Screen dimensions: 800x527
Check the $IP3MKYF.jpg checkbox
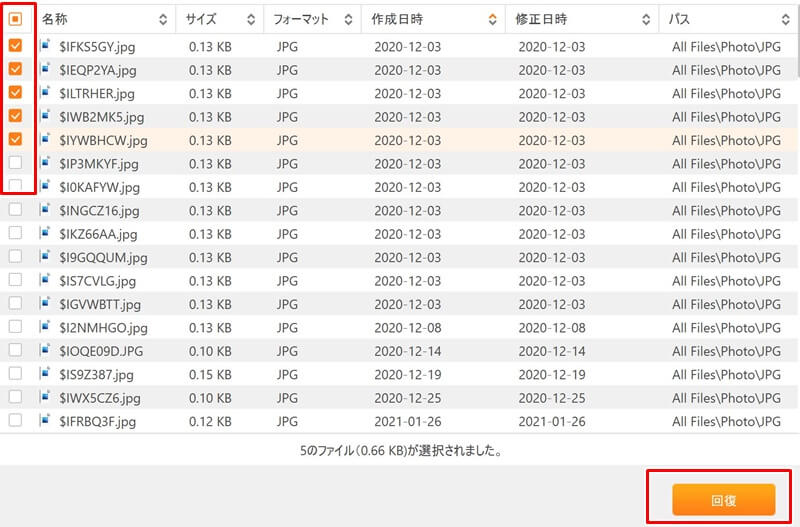tap(15, 163)
